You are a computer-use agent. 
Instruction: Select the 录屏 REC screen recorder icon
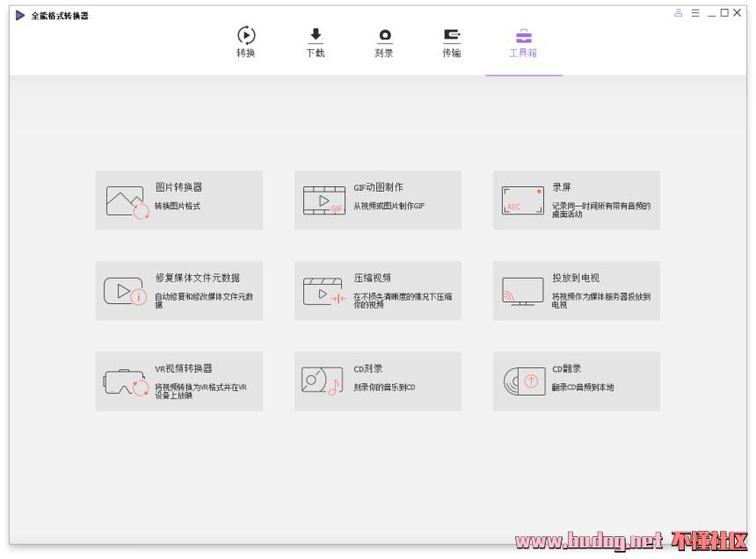(523, 200)
